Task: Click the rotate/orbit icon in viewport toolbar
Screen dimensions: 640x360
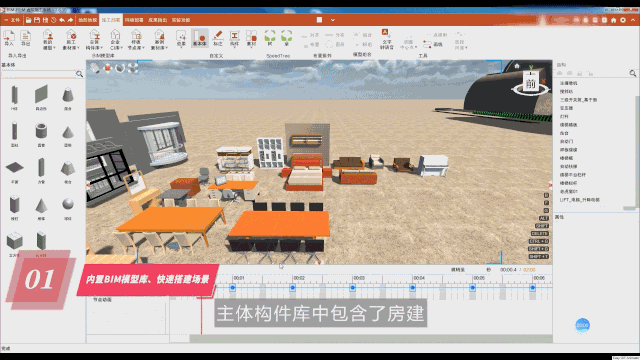Action: click(120, 68)
